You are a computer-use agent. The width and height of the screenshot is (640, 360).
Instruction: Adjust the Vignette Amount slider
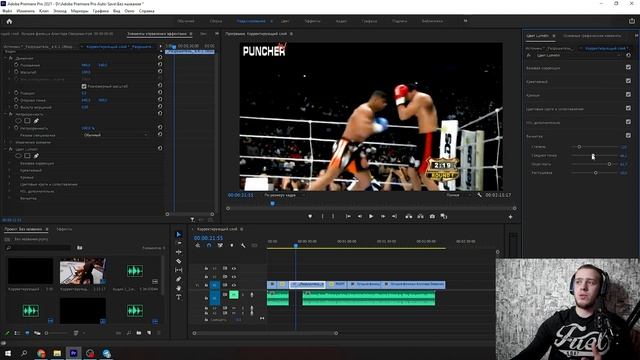click(579, 147)
